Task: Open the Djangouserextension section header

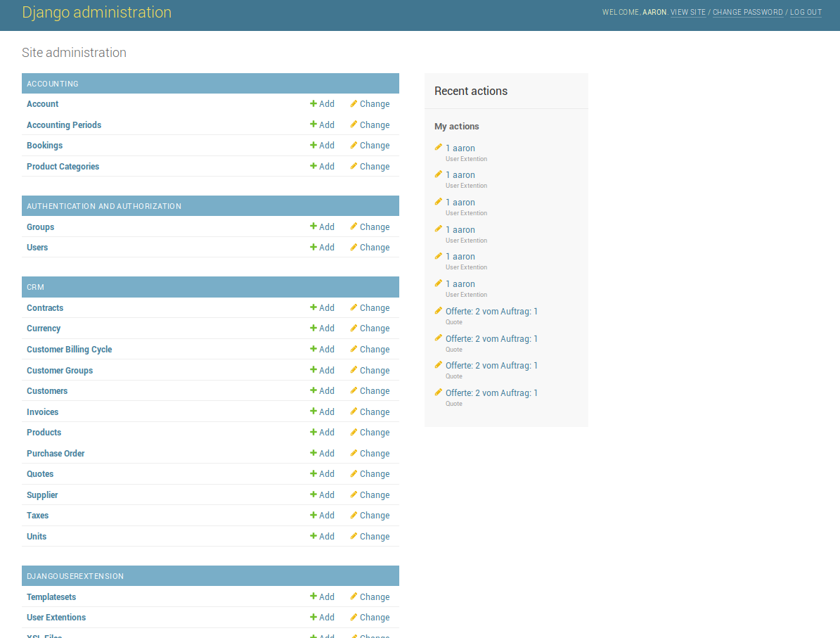Action: 75,576
